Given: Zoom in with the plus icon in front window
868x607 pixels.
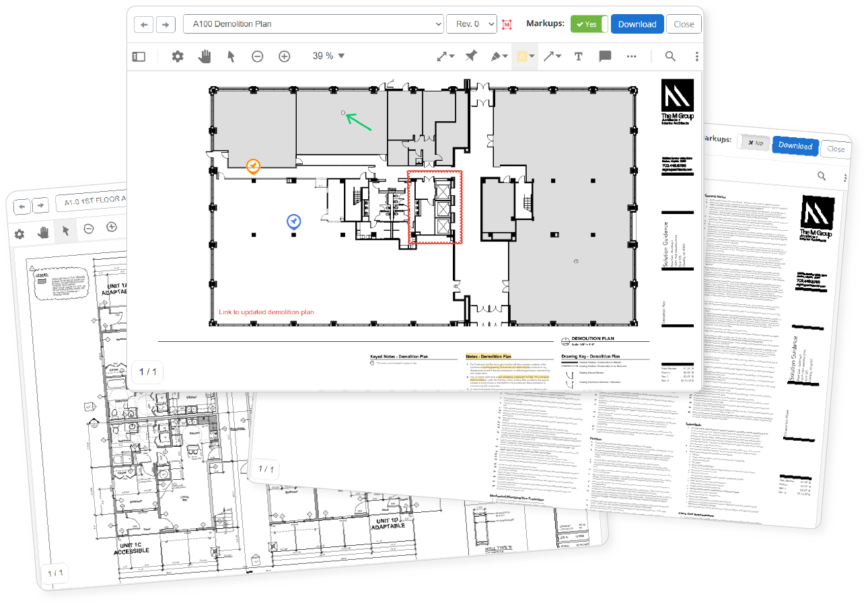Looking at the screenshot, I should [285, 57].
